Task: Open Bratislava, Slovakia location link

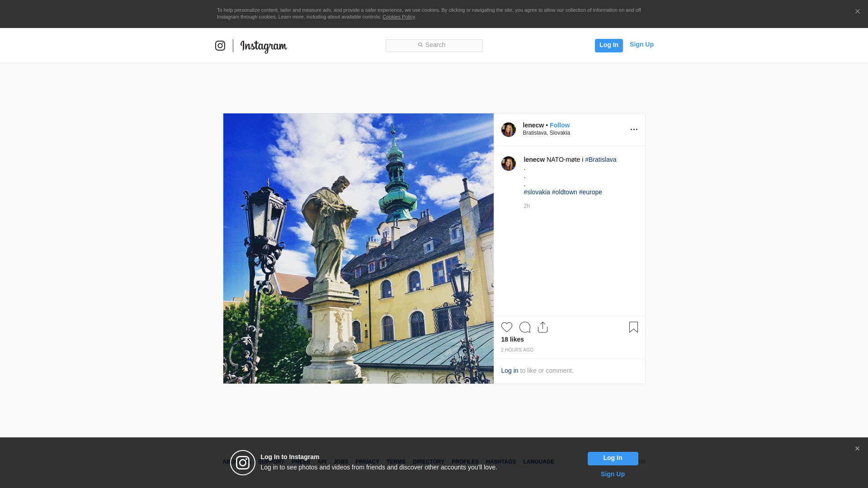Action: point(547,133)
